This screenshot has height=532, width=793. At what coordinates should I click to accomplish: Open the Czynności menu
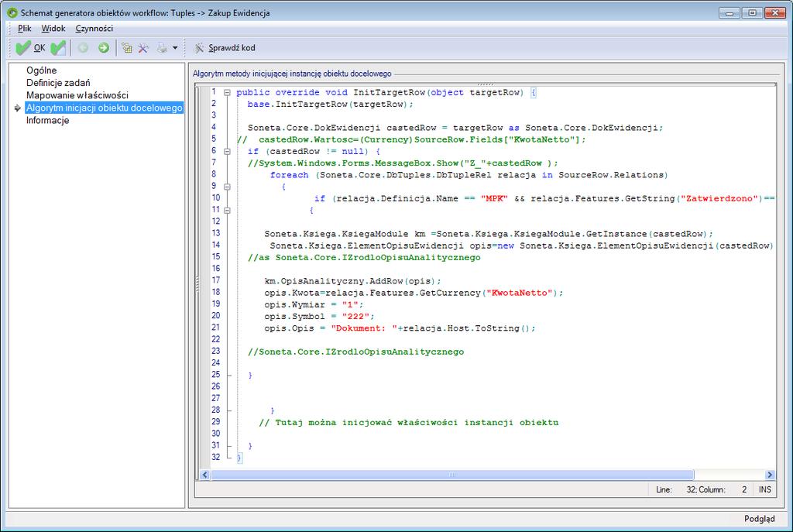point(94,29)
